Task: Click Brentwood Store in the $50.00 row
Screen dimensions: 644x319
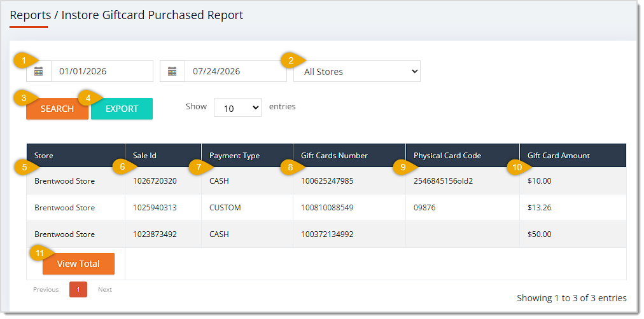Action: [x=64, y=234]
